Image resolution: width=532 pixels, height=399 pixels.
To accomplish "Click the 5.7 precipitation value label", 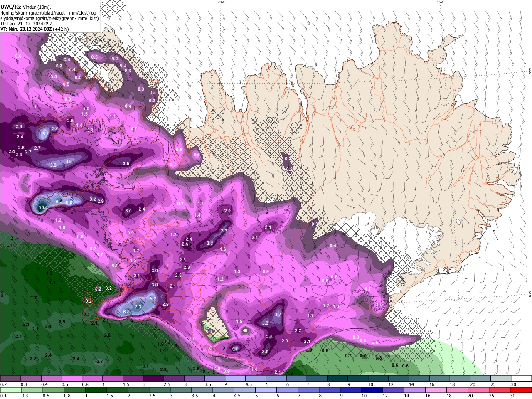I will pyautogui.click(x=153, y=299).
